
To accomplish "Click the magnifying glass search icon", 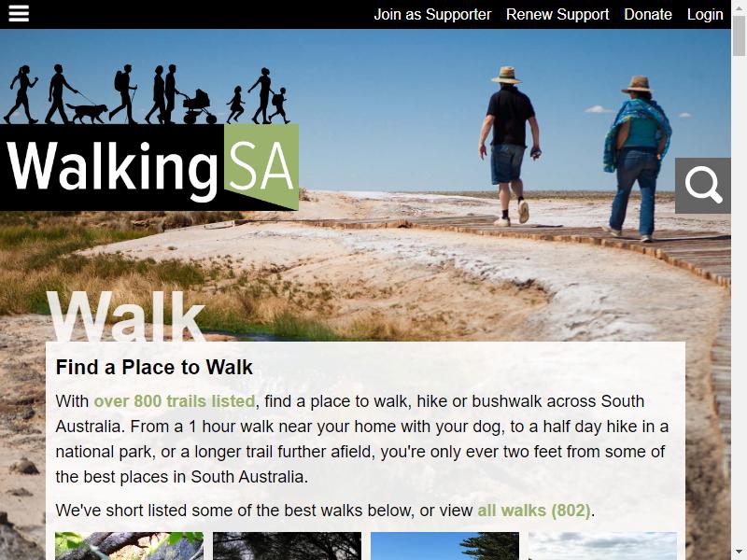I will (703, 186).
